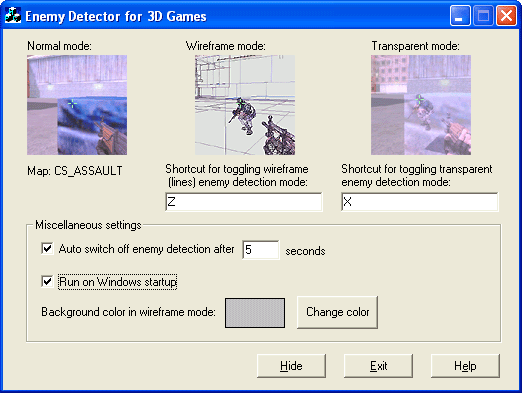Click the wireframe shortcut description text

pos(237,176)
